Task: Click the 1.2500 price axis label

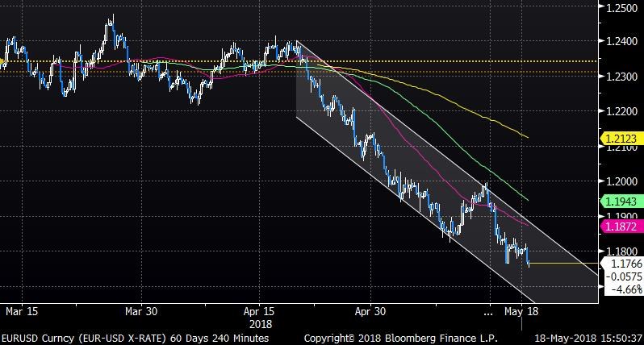Action: (622, 8)
